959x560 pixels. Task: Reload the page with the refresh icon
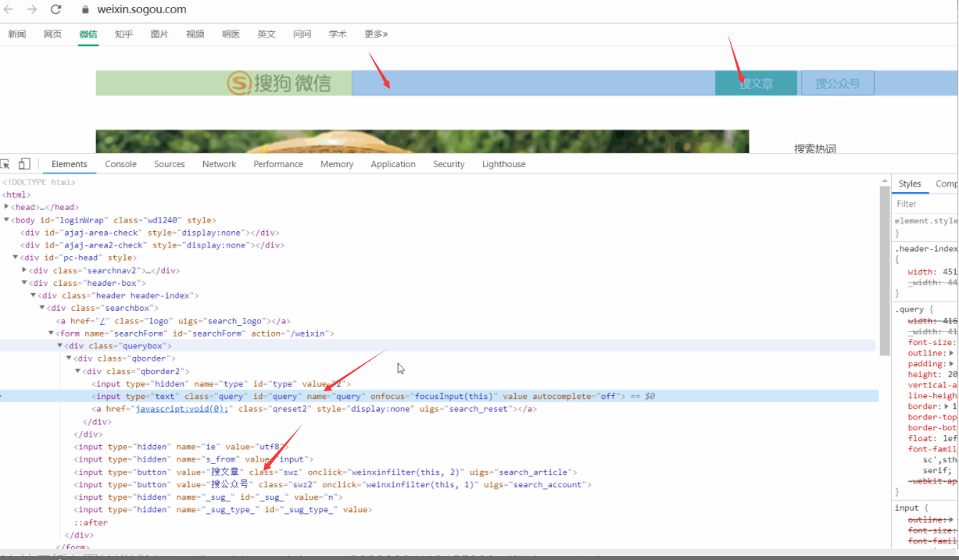point(55,9)
